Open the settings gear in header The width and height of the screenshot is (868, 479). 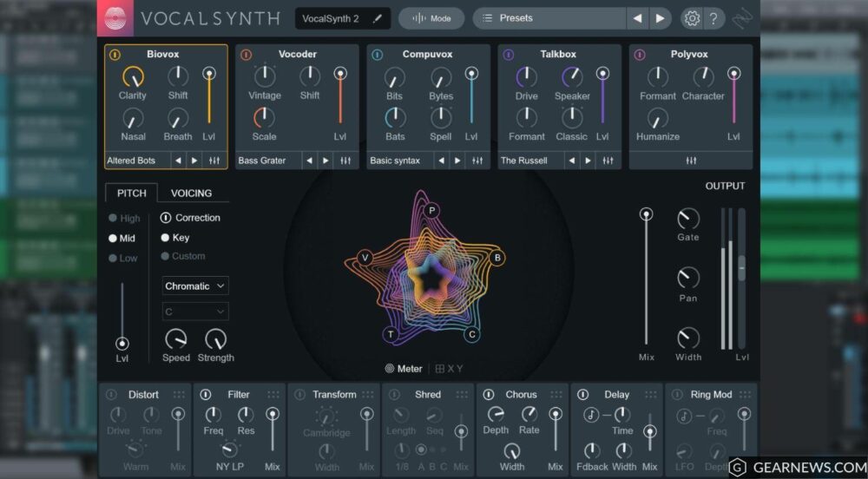pos(692,18)
